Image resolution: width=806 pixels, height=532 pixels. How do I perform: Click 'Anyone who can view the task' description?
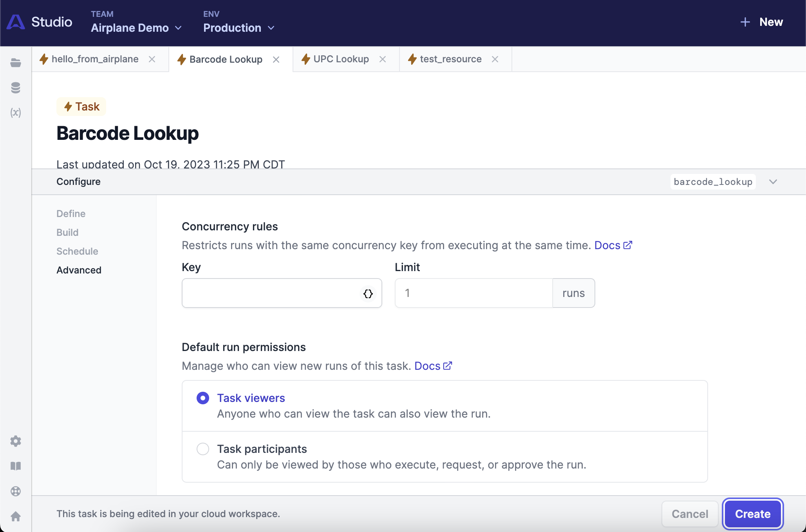coord(354,414)
